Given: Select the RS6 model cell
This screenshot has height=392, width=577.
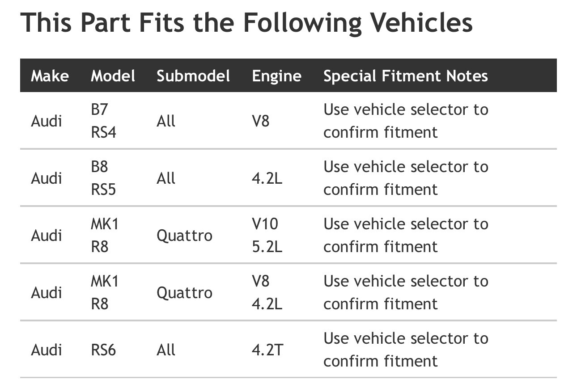Looking at the screenshot, I should click(x=103, y=350).
